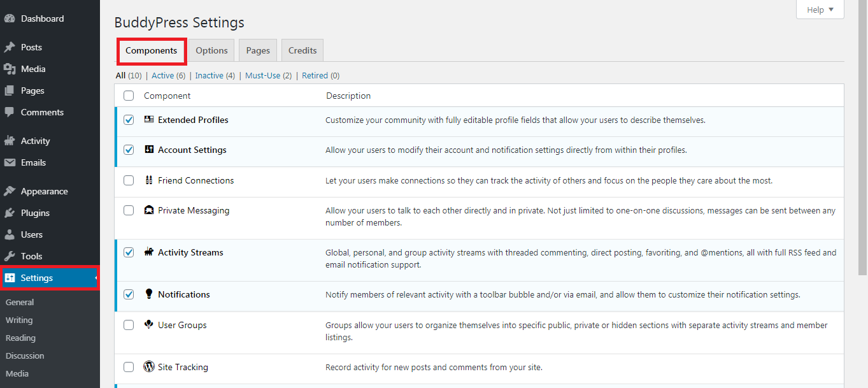Click the Emails envelope icon
Screen dimensions: 868x388
point(10,162)
